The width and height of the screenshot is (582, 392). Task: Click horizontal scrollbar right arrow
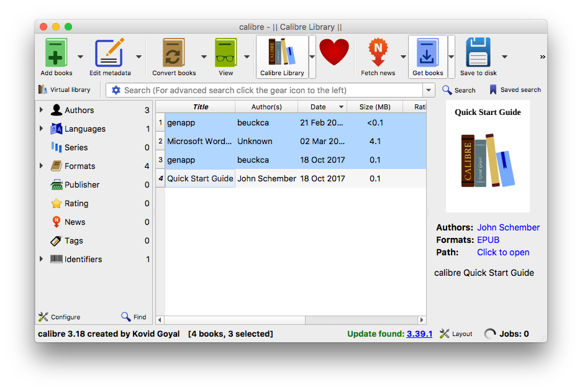point(422,319)
